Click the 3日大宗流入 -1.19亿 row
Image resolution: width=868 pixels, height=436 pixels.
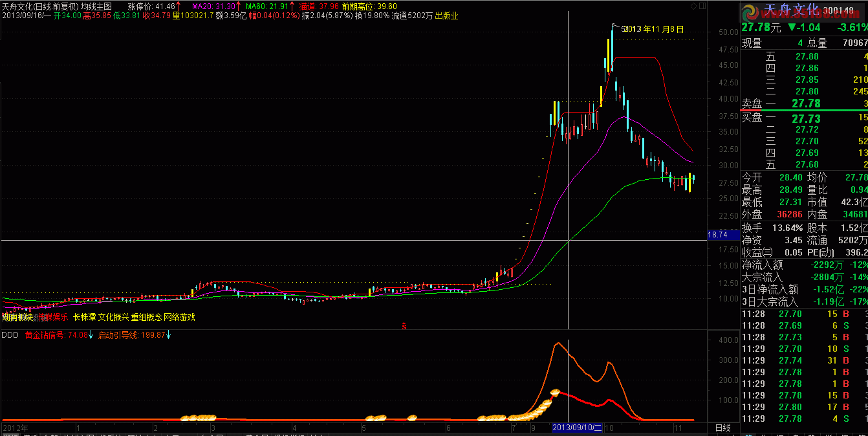tap(805, 301)
